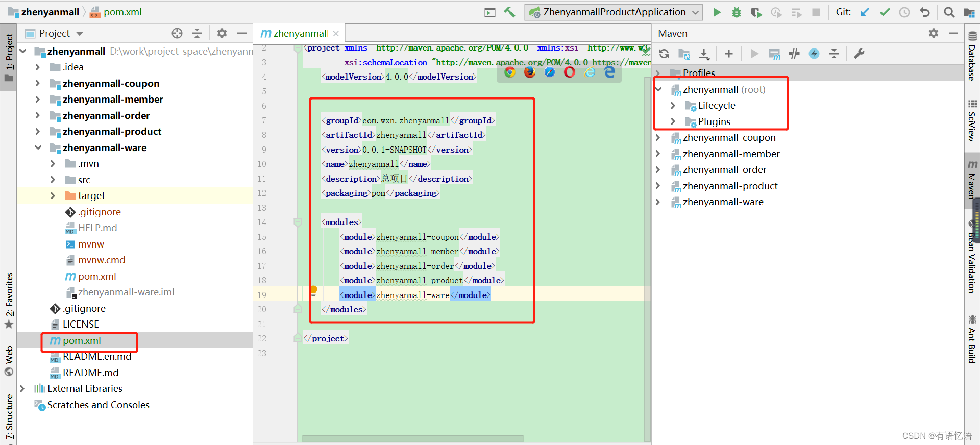Screen dimensions: 980x445
Task: Open Structure side tool window
Action: click(x=9, y=415)
